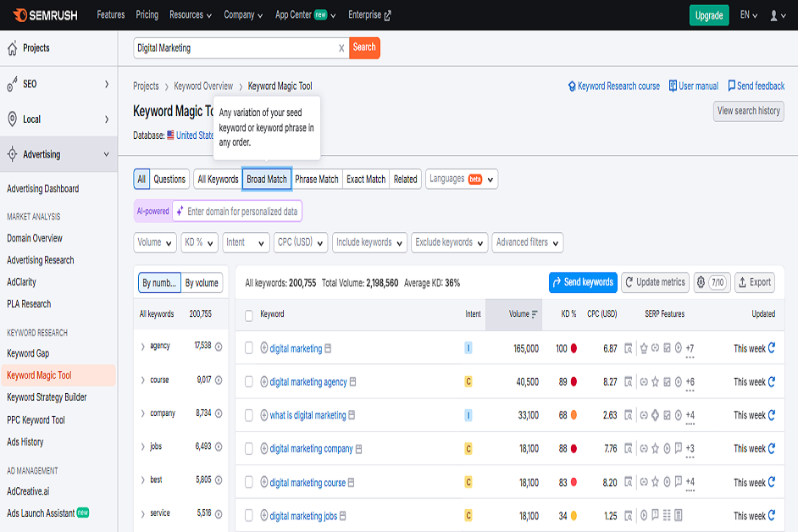
Task: Sort by Volume column header
Action: tap(514, 314)
